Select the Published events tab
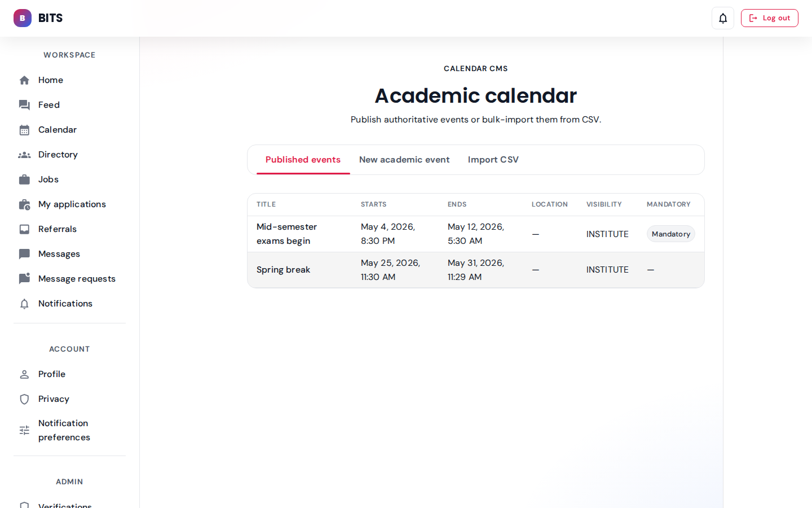This screenshot has height=508, width=812. [303, 160]
